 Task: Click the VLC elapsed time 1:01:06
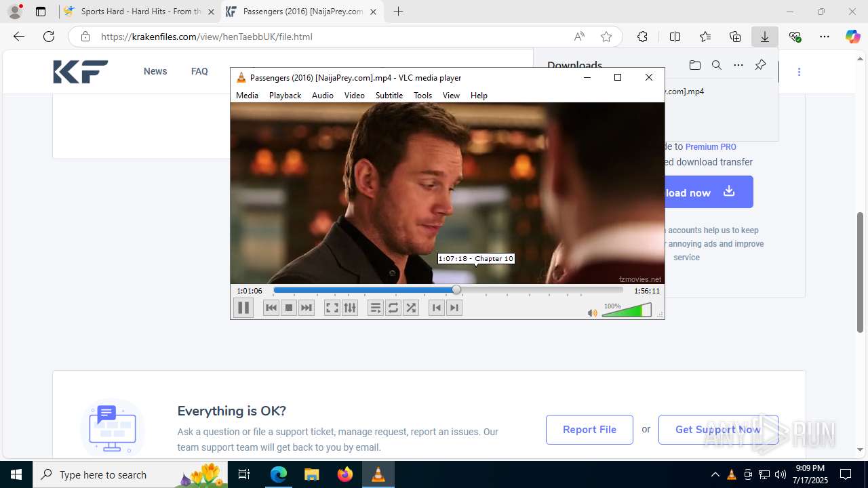(250, 291)
